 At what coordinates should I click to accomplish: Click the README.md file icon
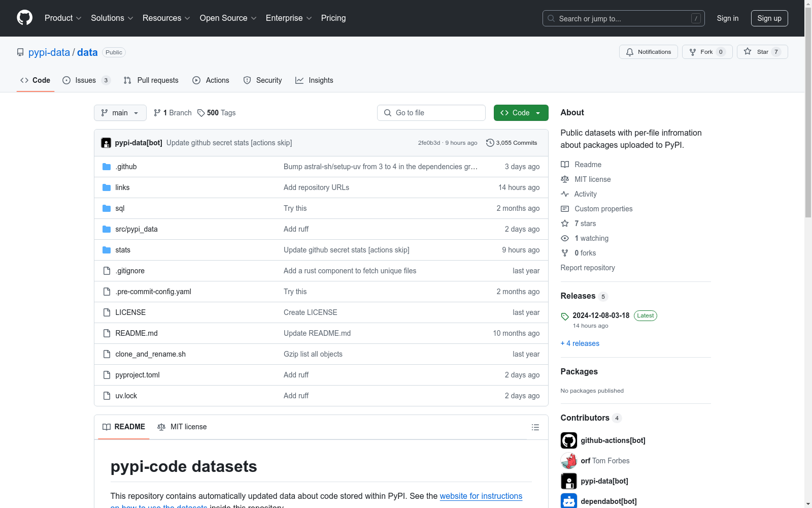pos(107,333)
